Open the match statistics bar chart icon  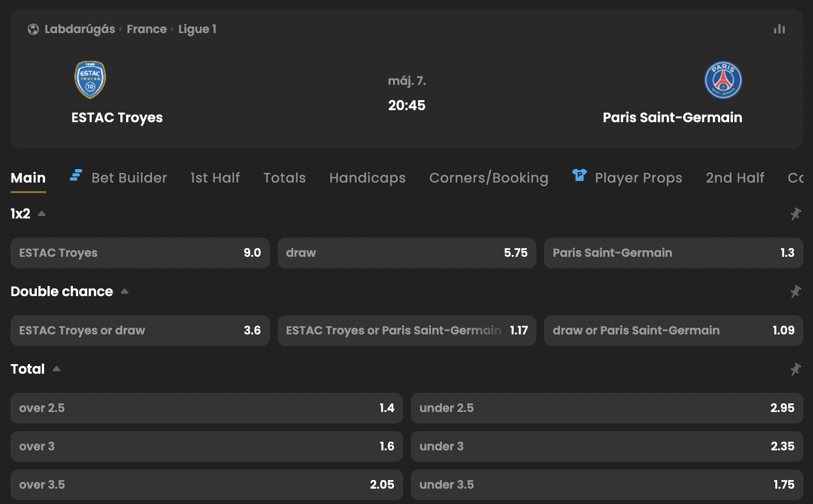point(779,29)
